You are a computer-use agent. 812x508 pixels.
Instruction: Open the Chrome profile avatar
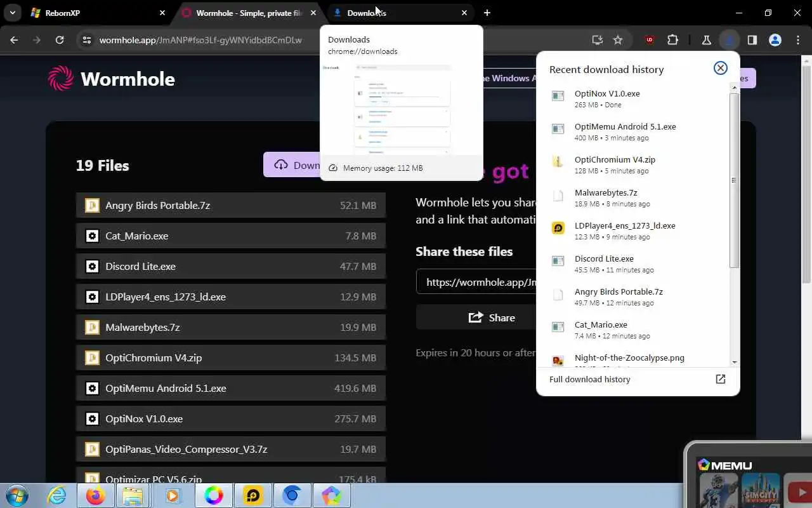point(775,40)
